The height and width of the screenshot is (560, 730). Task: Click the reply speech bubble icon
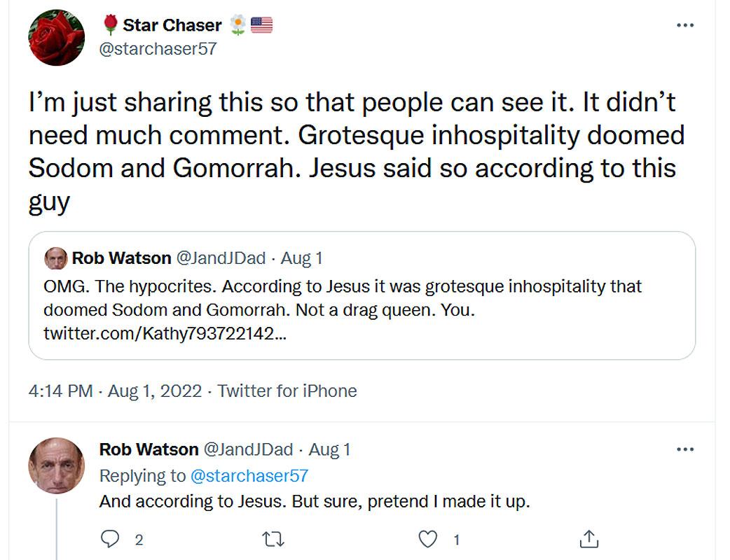[110, 539]
